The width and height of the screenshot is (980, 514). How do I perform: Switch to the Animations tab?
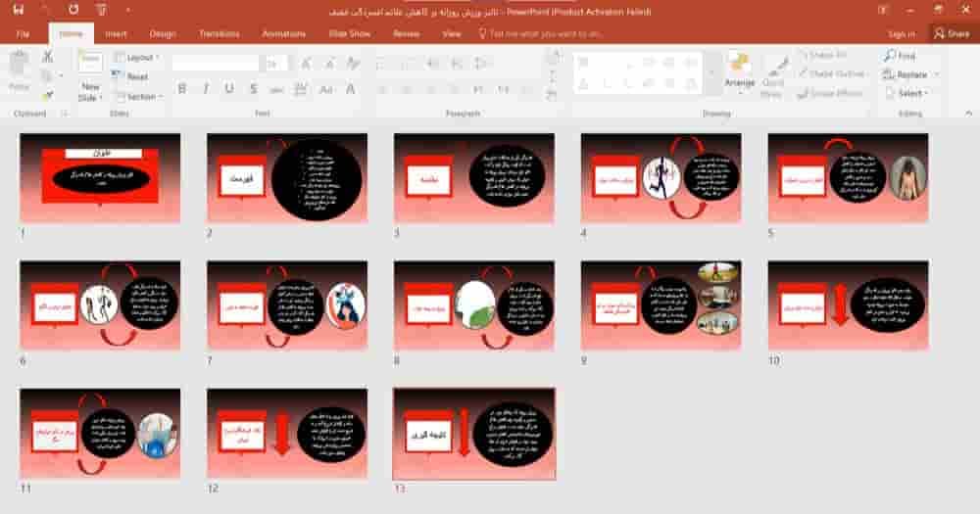click(x=284, y=33)
